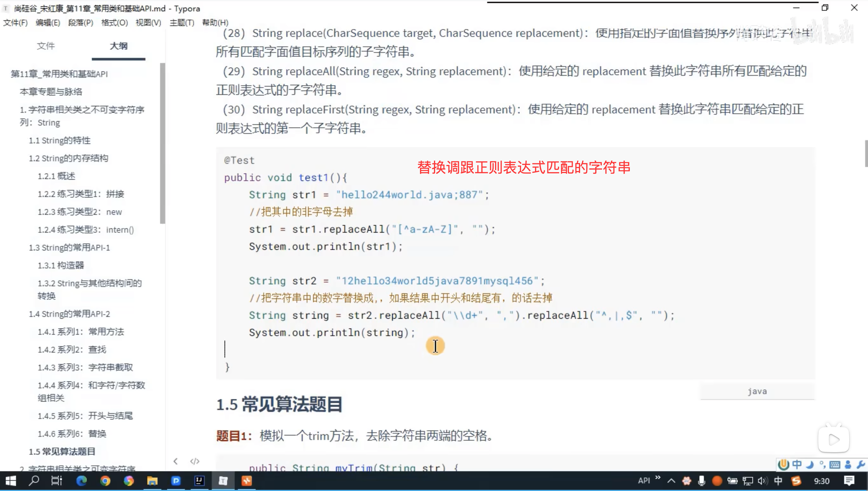
Task: Show hidden system tray icons
Action: (x=671, y=480)
